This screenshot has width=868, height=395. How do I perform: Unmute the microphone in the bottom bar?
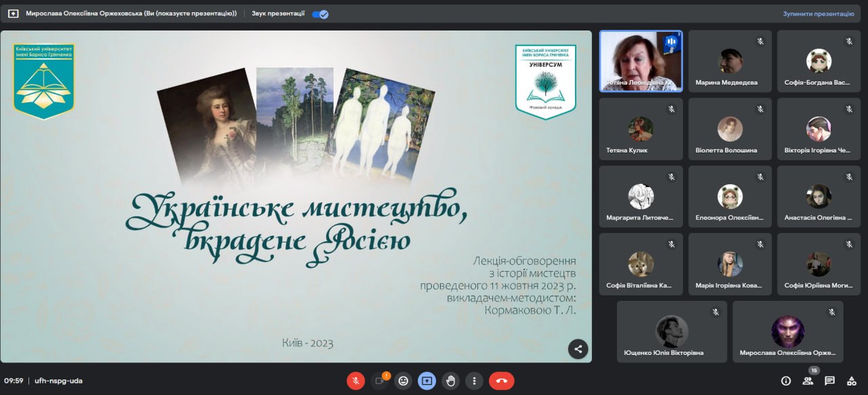(355, 381)
